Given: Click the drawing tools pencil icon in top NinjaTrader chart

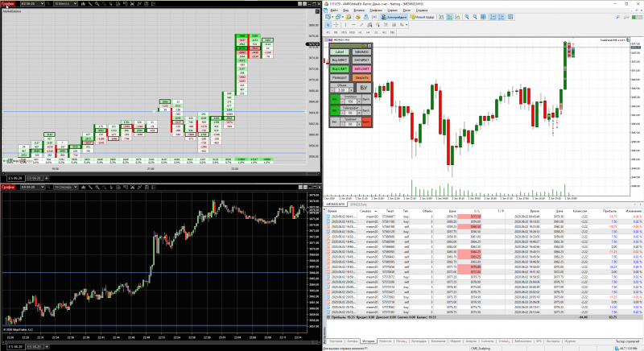Looking at the screenshot, I should pyautogui.click(x=90, y=4).
